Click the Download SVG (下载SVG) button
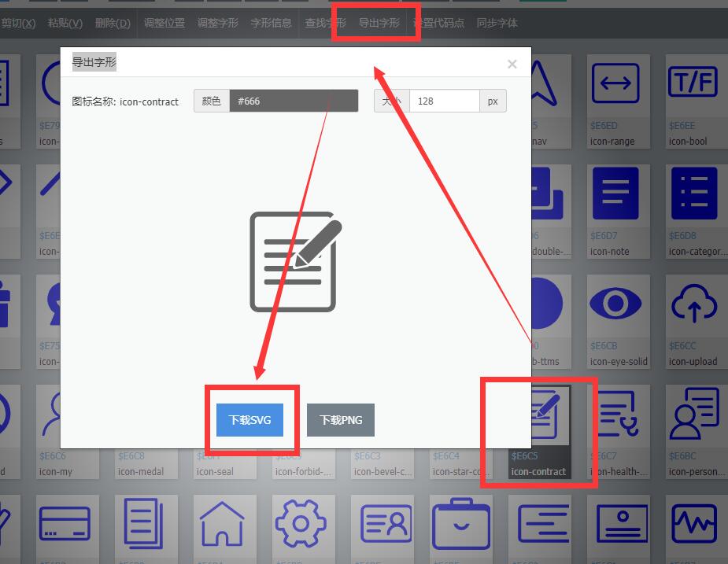 [x=249, y=420]
